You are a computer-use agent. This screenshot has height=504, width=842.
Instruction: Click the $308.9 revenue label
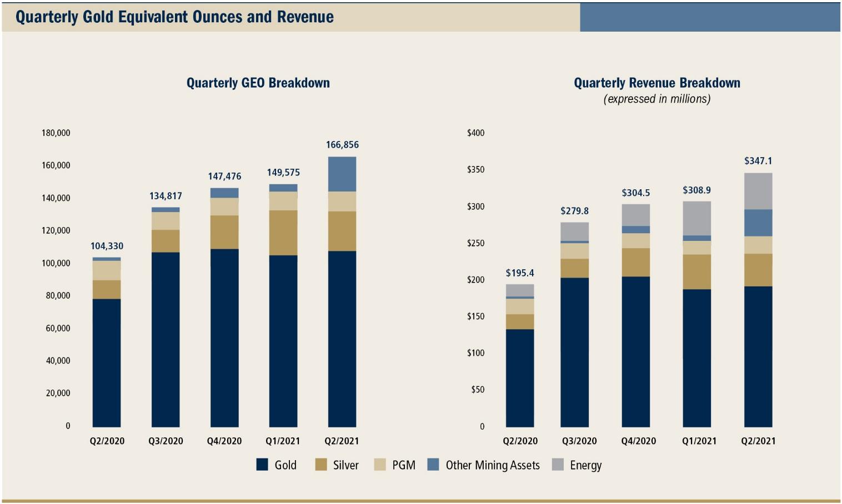click(x=697, y=190)
